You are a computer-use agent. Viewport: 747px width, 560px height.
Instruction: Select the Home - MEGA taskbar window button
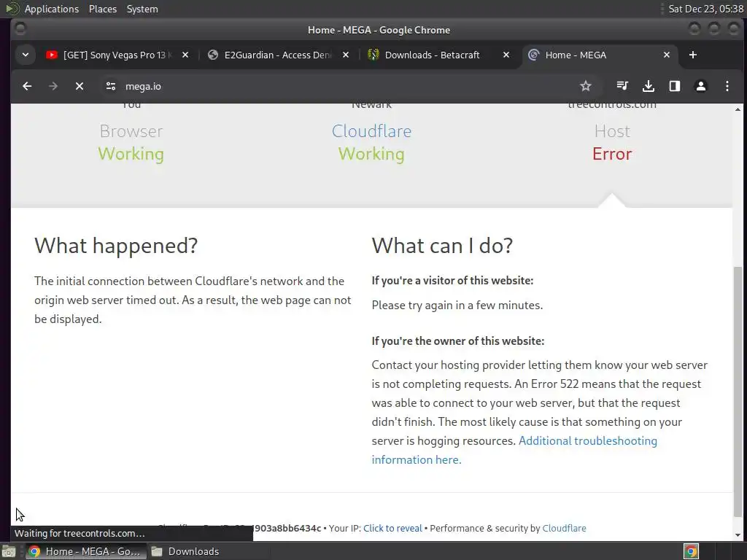coord(86,551)
